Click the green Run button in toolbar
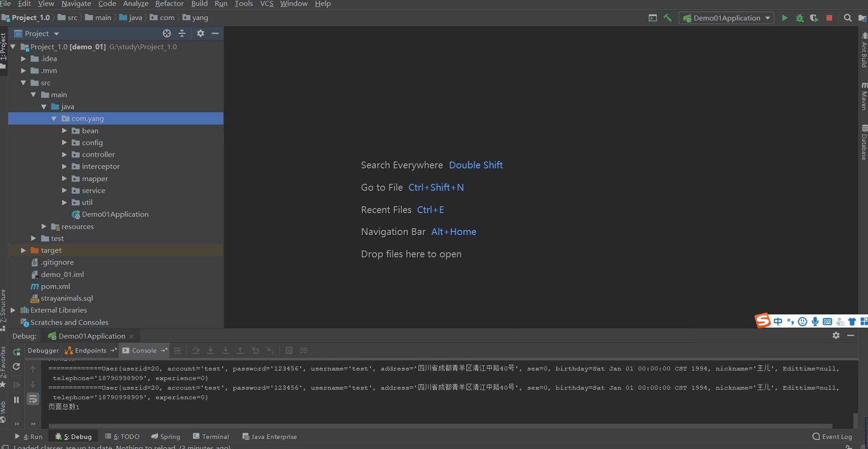 click(785, 18)
